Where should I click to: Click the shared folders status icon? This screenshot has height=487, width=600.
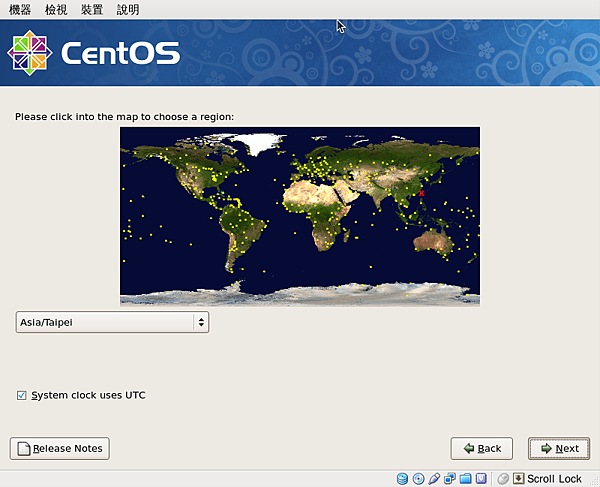click(x=465, y=479)
